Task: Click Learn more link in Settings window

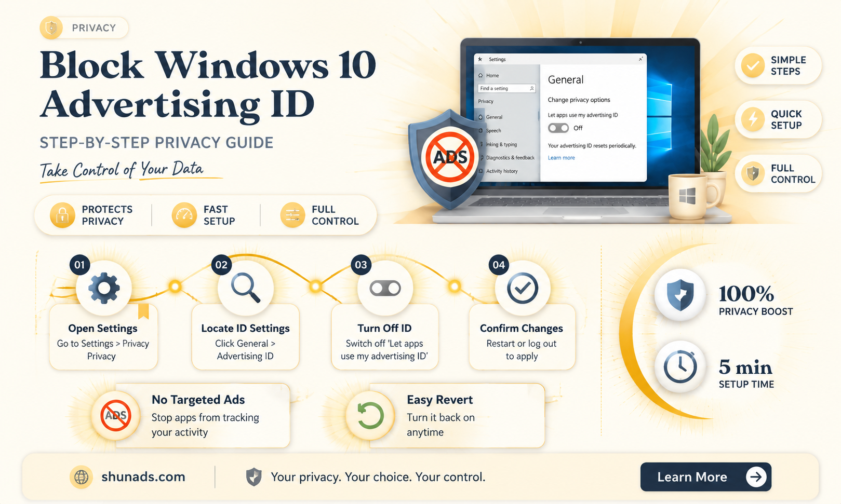Action: (561, 158)
